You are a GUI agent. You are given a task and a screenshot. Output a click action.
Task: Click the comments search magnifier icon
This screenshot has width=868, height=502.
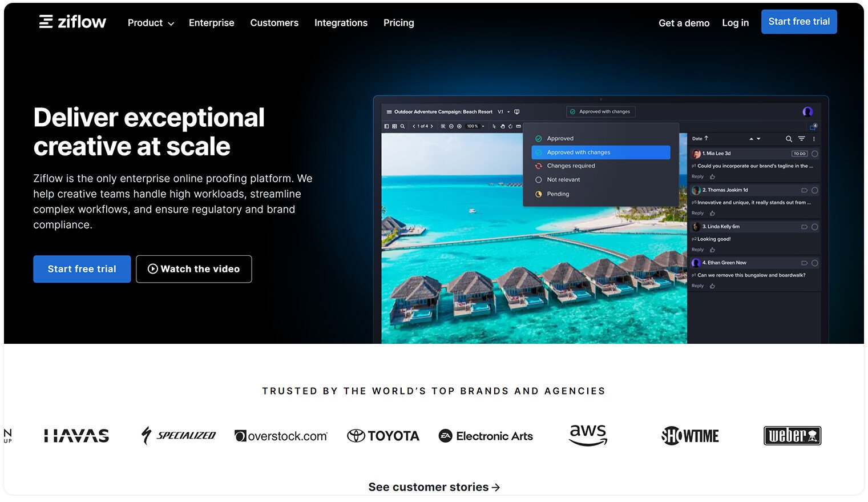click(x=789, y=139)
